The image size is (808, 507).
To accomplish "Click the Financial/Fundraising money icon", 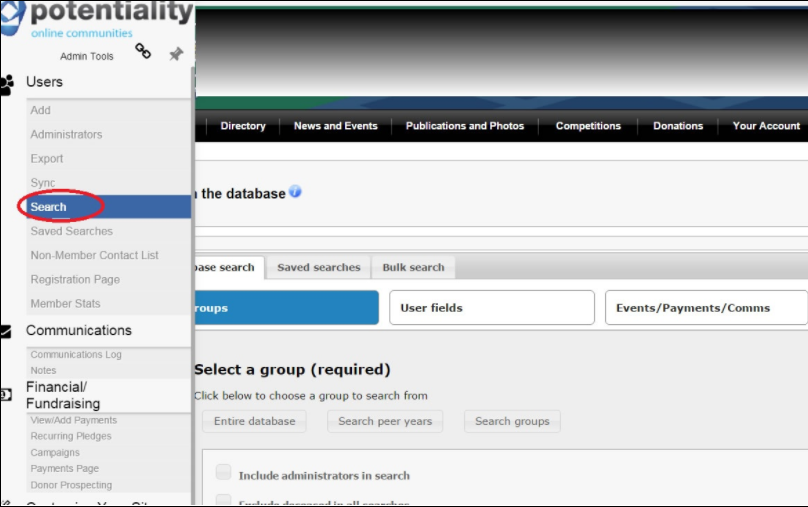I will [x=6, y=395].
